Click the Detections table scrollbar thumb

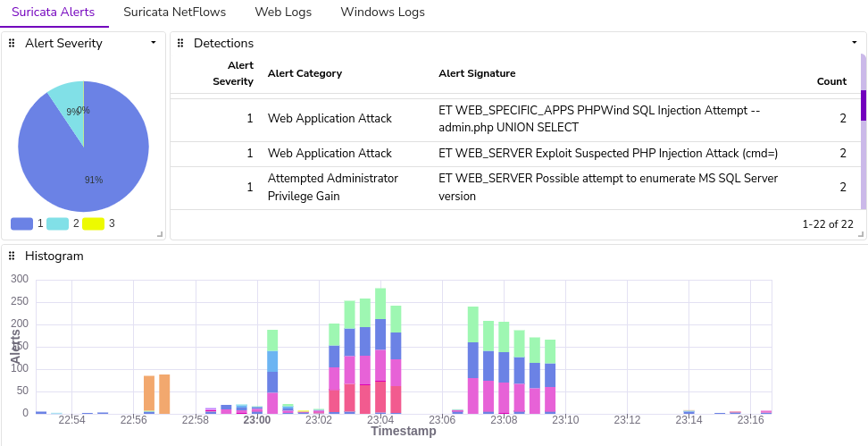864,105
